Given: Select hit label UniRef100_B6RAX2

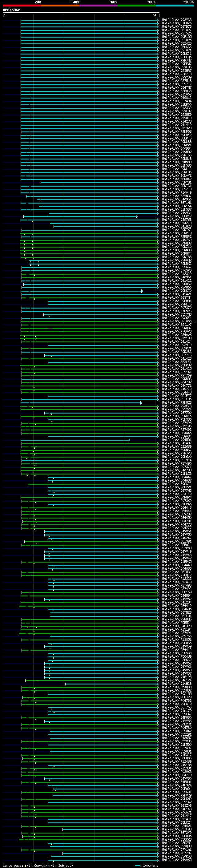Looking at the screenshot, I should [x=176, y=179].
